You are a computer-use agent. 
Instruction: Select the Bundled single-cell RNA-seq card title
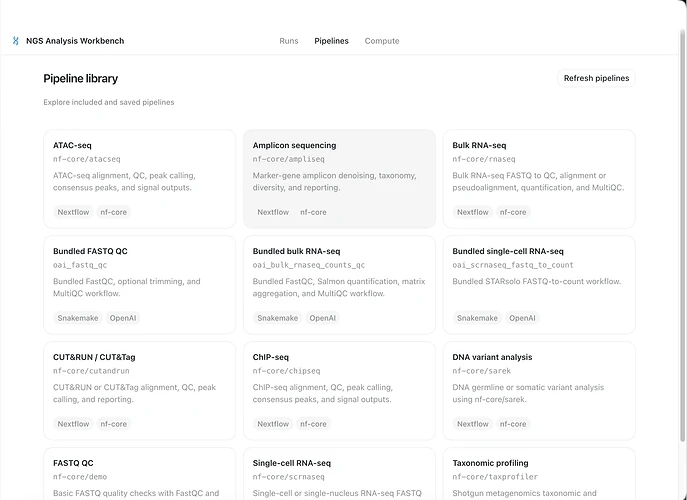508,251
